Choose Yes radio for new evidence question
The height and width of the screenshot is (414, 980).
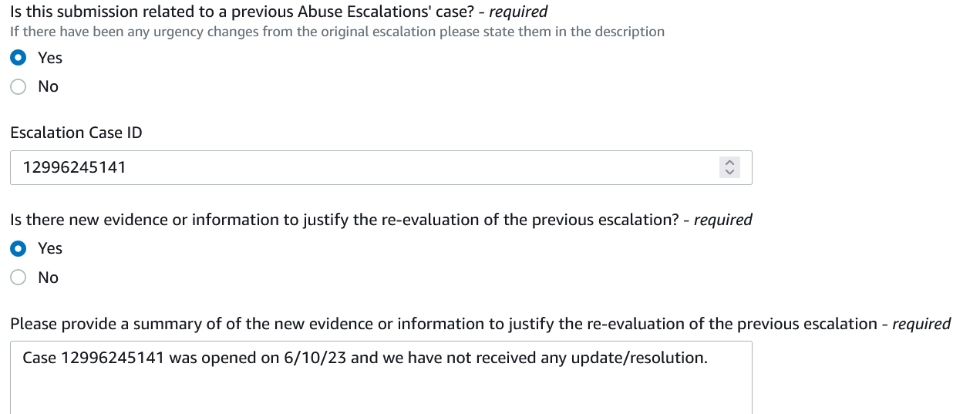(x=19, y=248)
